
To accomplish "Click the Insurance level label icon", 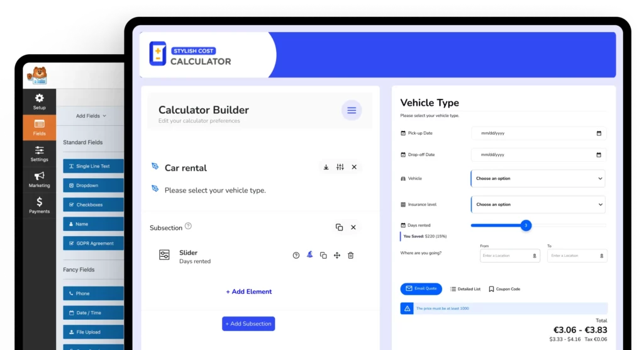I will coord(403,205).
